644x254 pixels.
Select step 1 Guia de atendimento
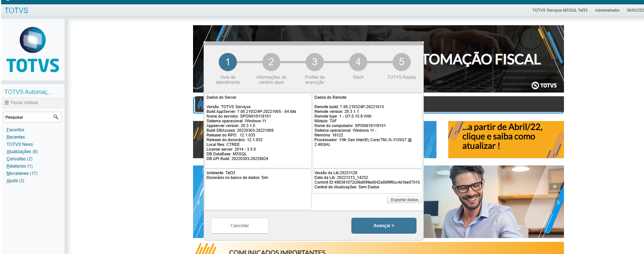228,62
